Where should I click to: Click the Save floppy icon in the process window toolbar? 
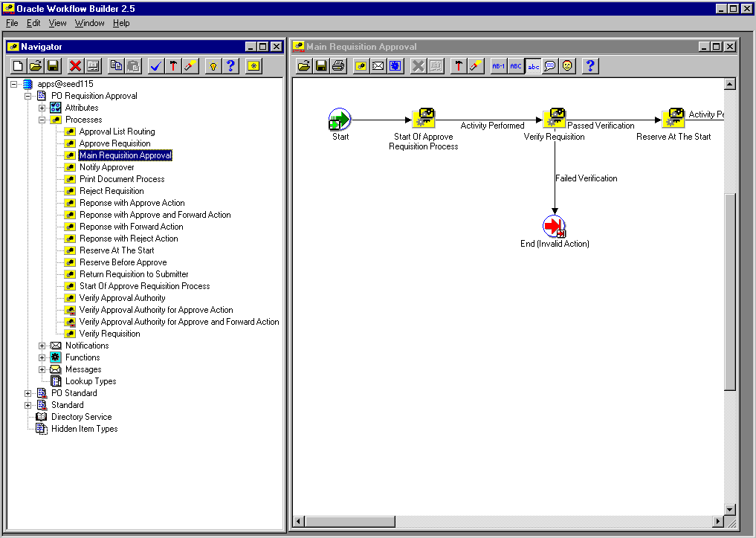(321, 66)
